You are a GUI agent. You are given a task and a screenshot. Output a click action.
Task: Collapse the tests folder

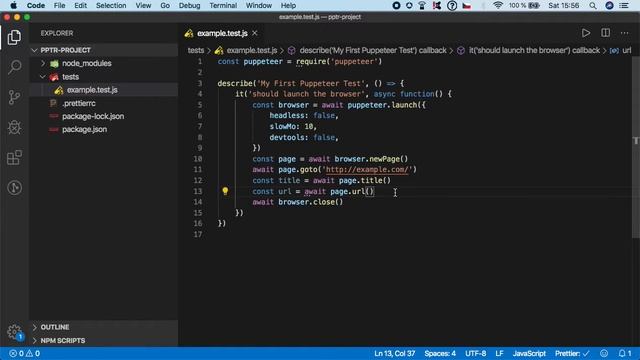43,77
